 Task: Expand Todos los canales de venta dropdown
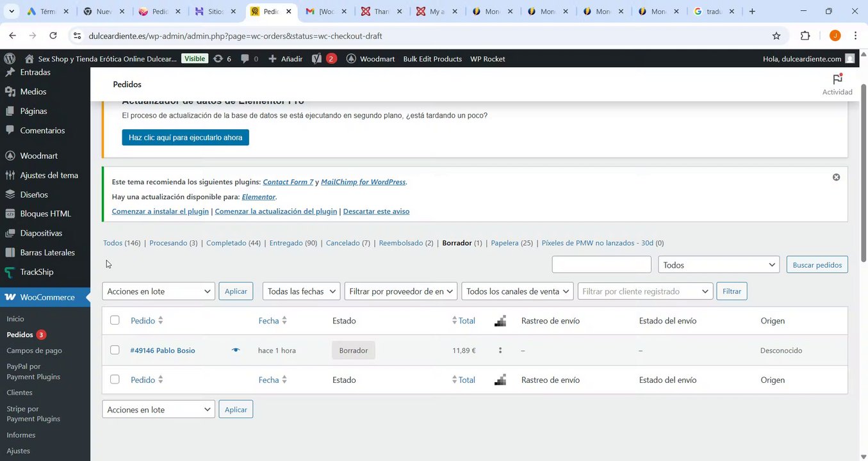point(518,291)
